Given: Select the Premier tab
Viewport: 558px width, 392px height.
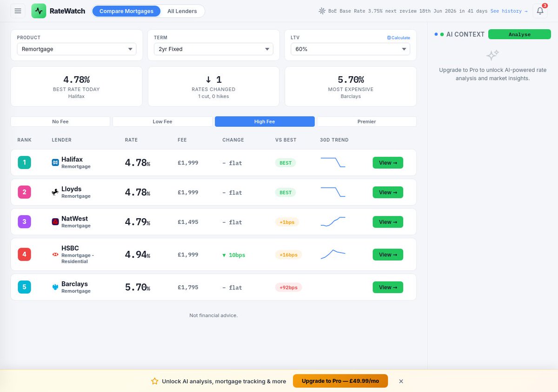Looking at the screenshot, I should [x=366, y=121].
